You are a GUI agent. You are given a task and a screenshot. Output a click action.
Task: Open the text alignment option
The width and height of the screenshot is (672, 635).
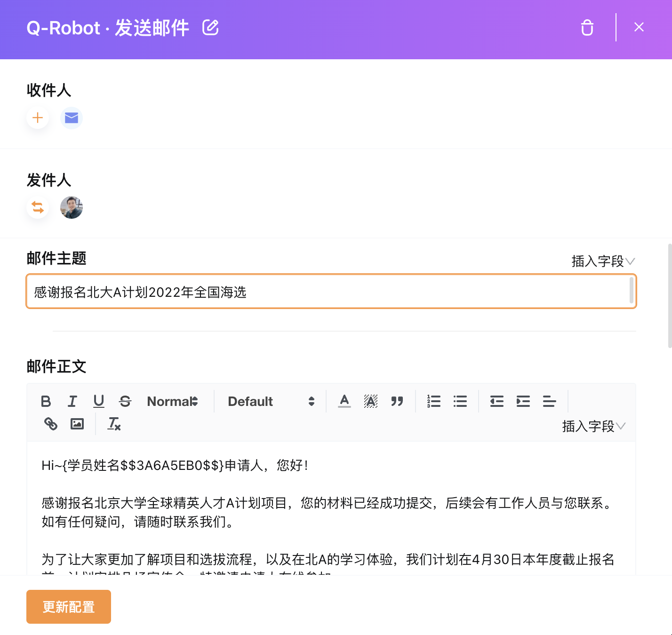pyautogui.click(x=549, y=401)
